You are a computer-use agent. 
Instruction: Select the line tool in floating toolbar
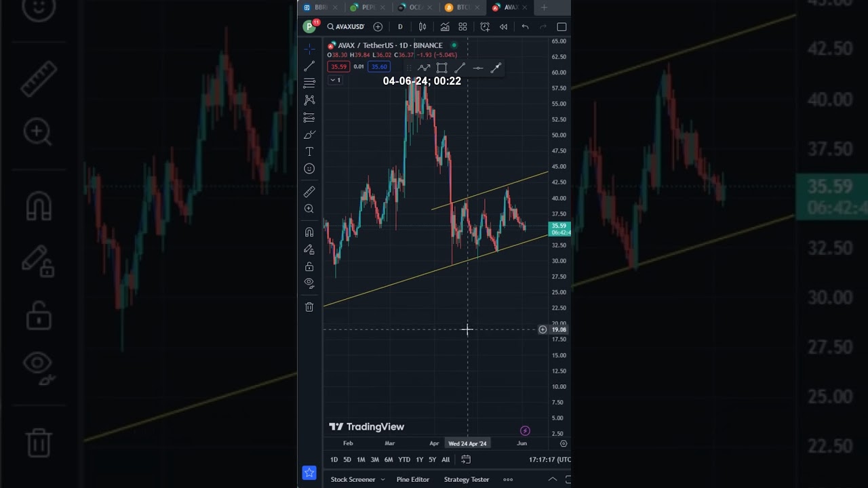tap(460, 68)
